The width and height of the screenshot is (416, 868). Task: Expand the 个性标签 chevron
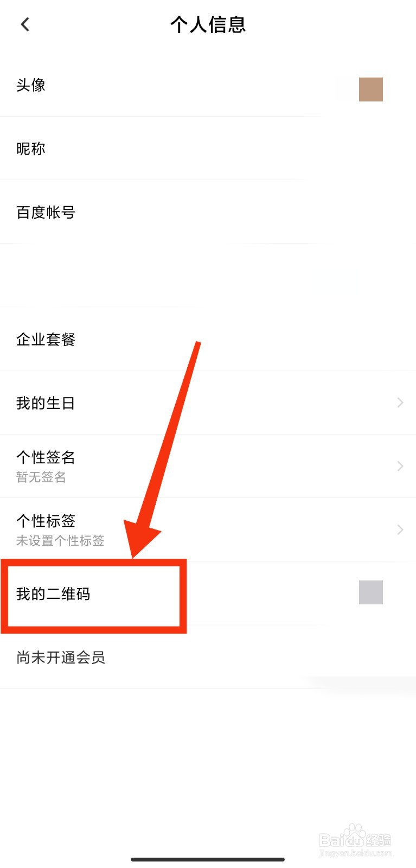click(x=400, y=529)
